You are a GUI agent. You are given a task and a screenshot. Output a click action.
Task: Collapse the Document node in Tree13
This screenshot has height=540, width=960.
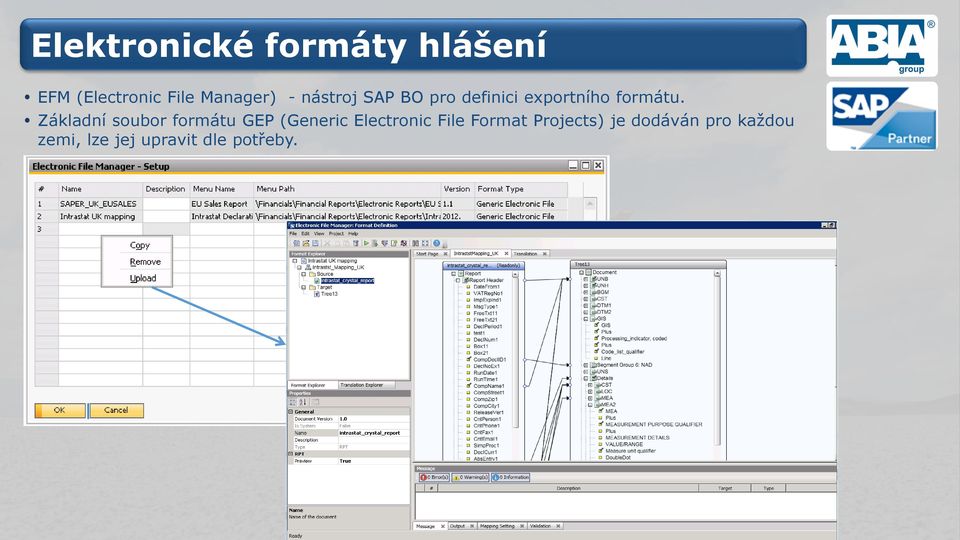pos(582,272)
